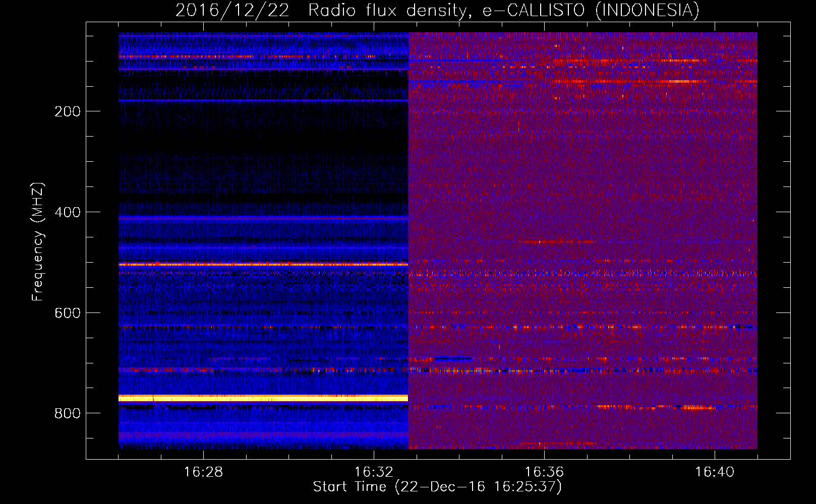
Task: Select the 400 frequency tick label
Action: coord(67,212)
